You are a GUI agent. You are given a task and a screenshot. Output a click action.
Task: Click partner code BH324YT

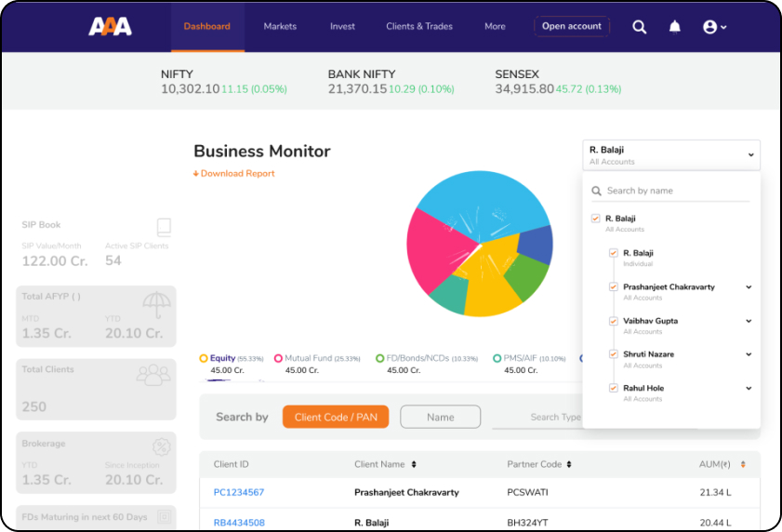tap(527, 523)
